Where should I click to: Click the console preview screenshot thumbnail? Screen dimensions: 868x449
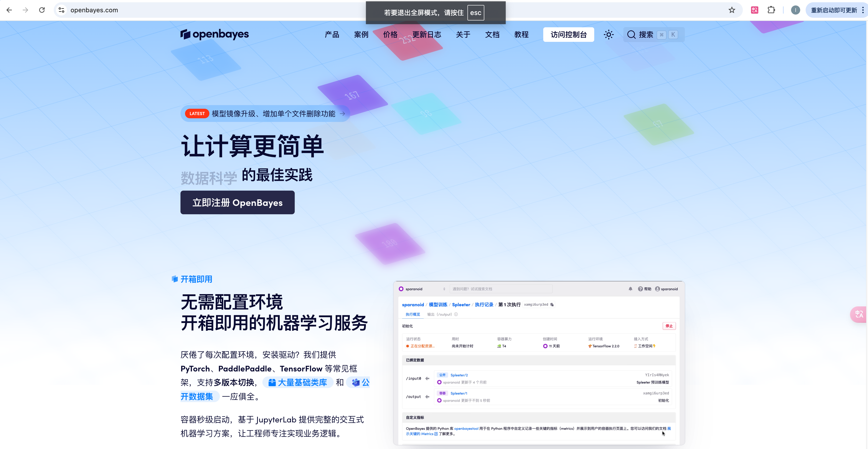[x=539, y=363]
